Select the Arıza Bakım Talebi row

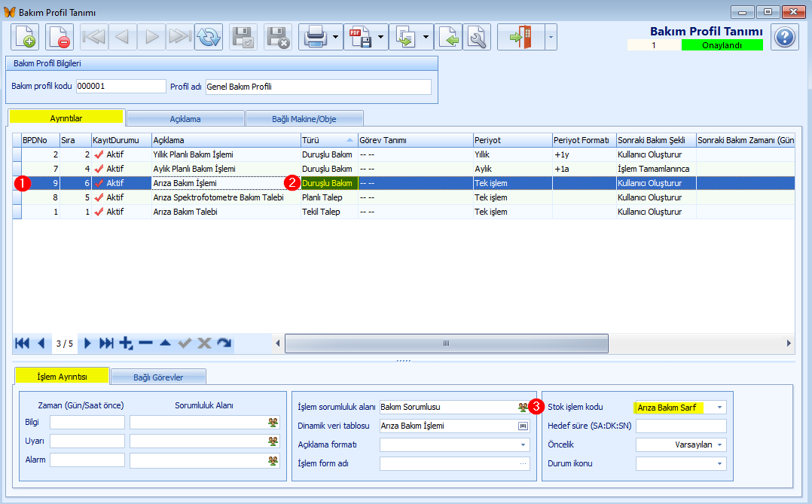tap(404, 212)
